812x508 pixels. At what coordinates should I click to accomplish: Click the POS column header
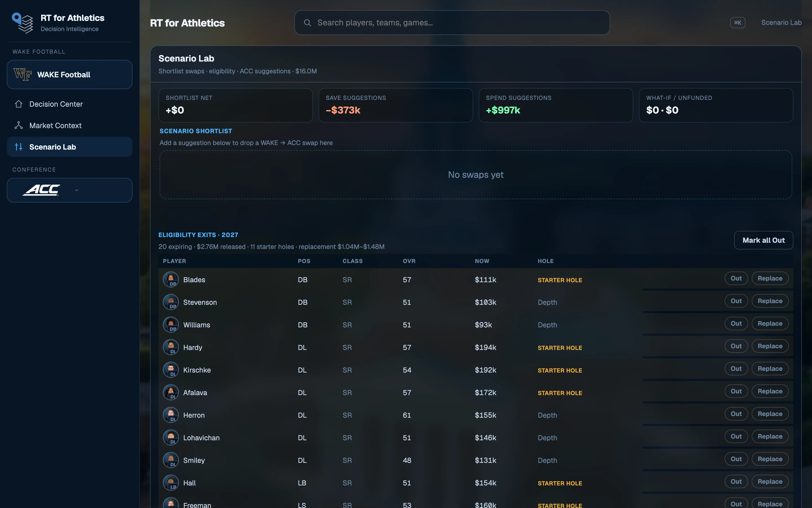point(304,261)
